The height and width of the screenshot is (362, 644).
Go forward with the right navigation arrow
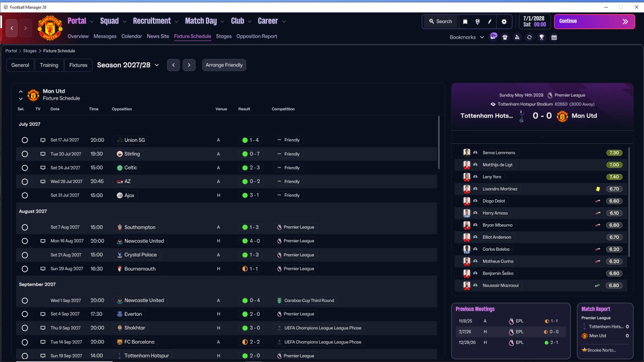[x=26, y=28]
